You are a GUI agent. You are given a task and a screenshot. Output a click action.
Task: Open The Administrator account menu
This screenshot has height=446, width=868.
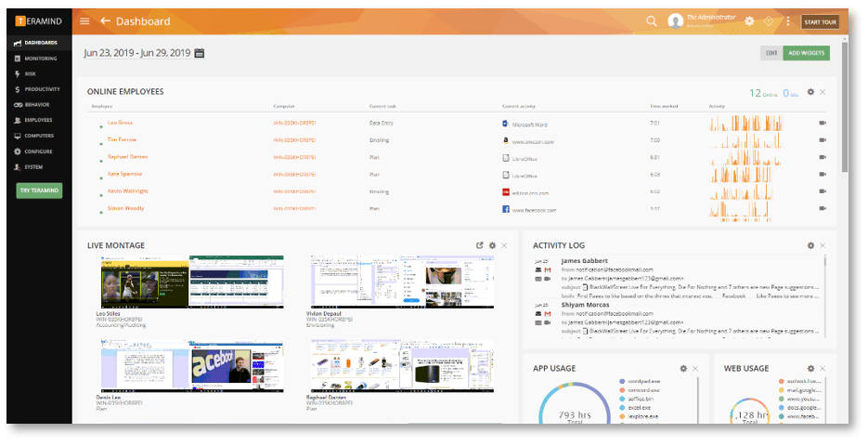[x=702, y=21]
